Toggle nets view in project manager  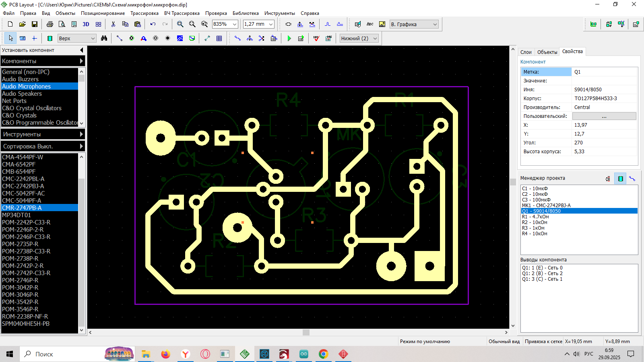[x=632, y=179]
